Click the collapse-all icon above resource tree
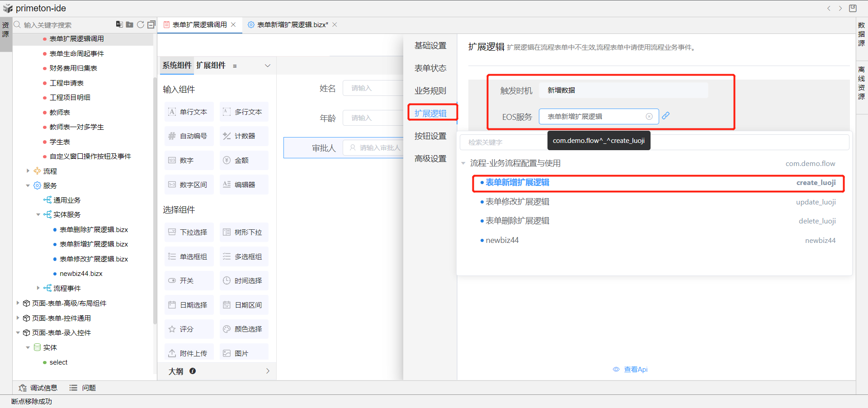 pos(151,24)
